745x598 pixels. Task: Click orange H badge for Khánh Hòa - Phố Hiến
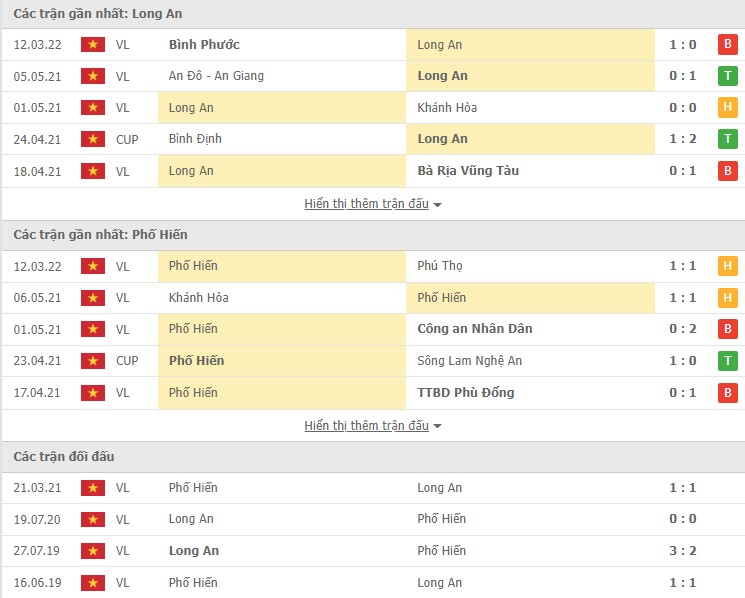pos(727,297)
